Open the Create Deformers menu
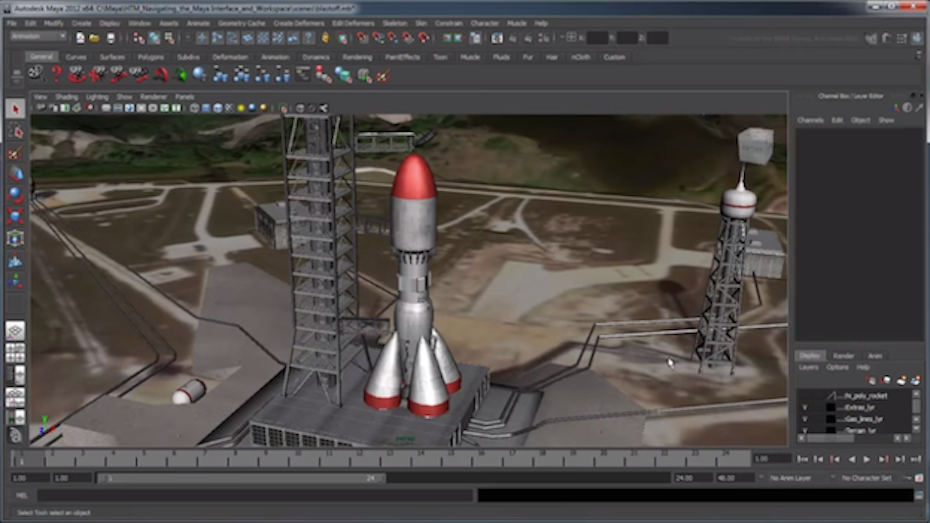Screen dimensions: 930x523 (298, 22)
